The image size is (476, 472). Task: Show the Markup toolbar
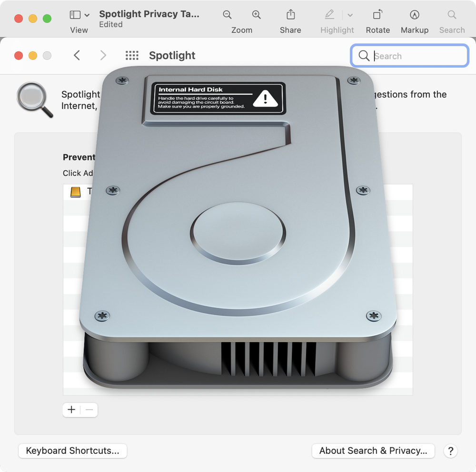415,15
